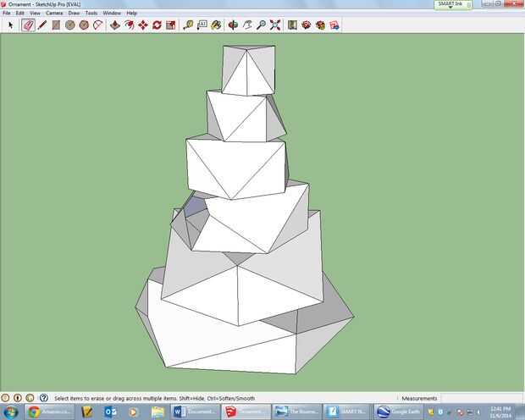Click the Zoom Extents tool
The image size is (525, 420).
click(275, 25)
